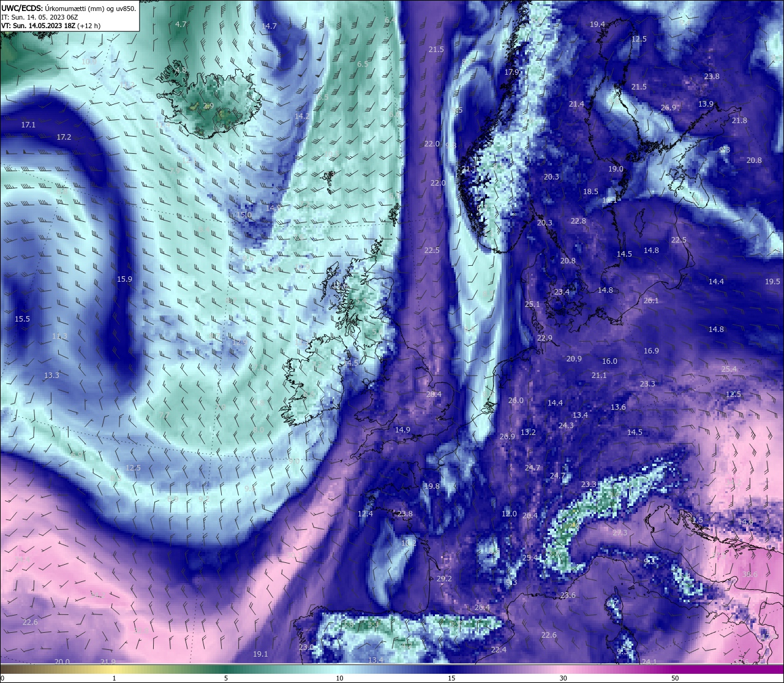Click the 13.6 value label

coord(618,407)
